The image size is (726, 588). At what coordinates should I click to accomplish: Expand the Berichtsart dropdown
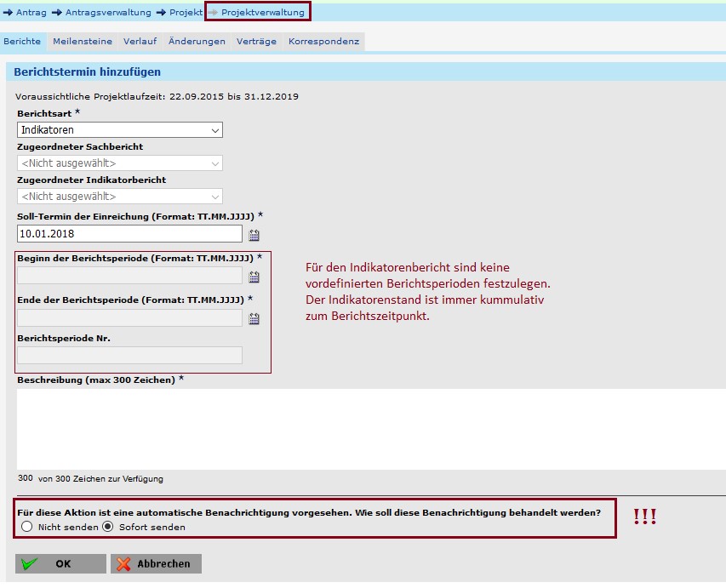tap(119, 130)
